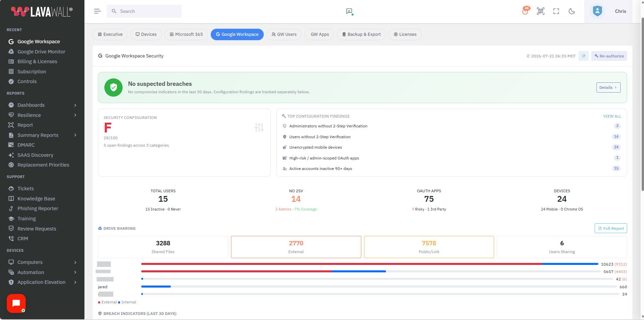Open Training sidebar item
The width and height of the screenshot is (644, 320).
pos(27,219)
